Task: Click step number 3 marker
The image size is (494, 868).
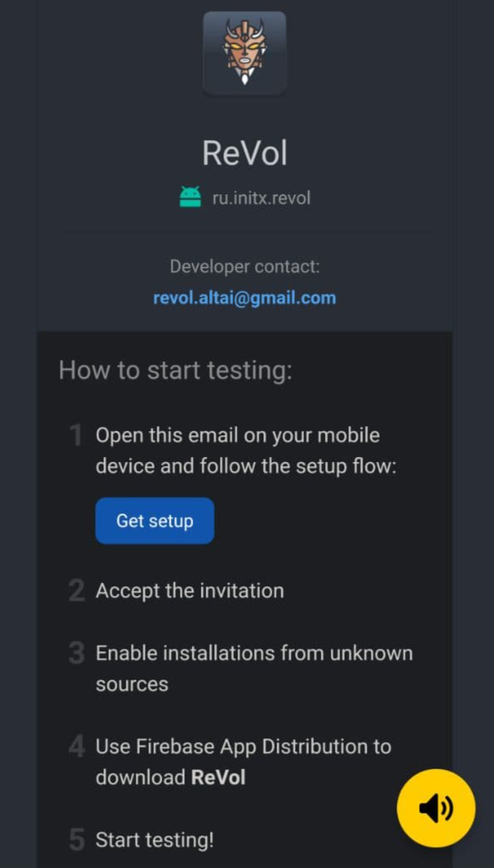Action: (x=77, y=654)
